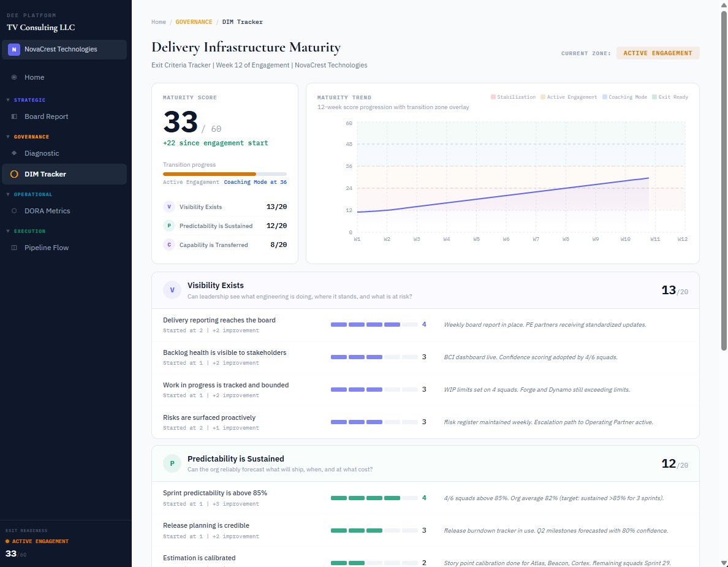Viewport: 728px width, 567px height.
Task: Click note 'WIP limits set on 4 squads'
Action: 537,390
